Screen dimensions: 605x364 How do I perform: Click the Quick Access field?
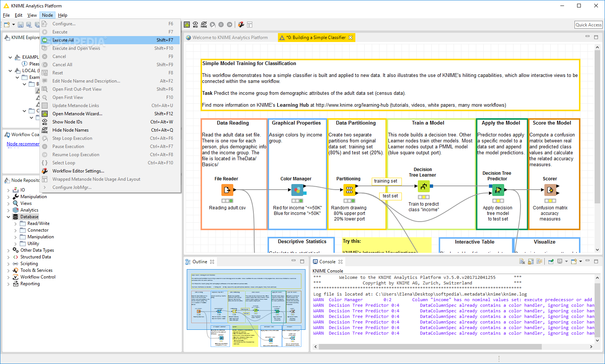(x=589, y=25)
